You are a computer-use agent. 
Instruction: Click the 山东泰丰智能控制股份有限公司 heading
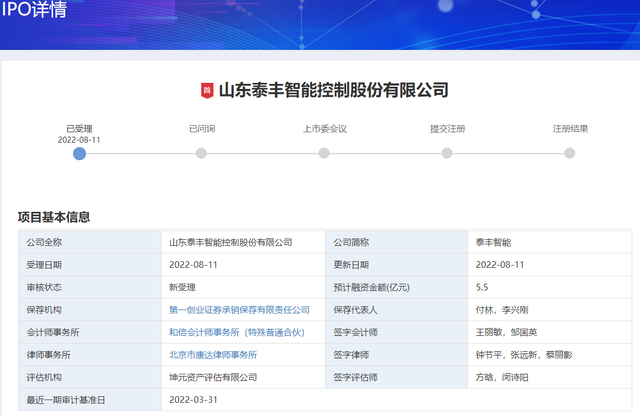(333, 91)
